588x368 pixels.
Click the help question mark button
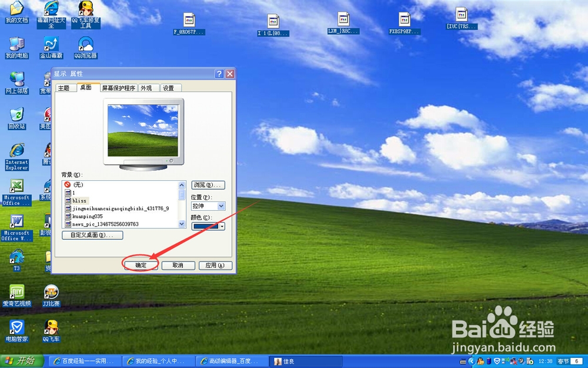click(x=219, y=74)
